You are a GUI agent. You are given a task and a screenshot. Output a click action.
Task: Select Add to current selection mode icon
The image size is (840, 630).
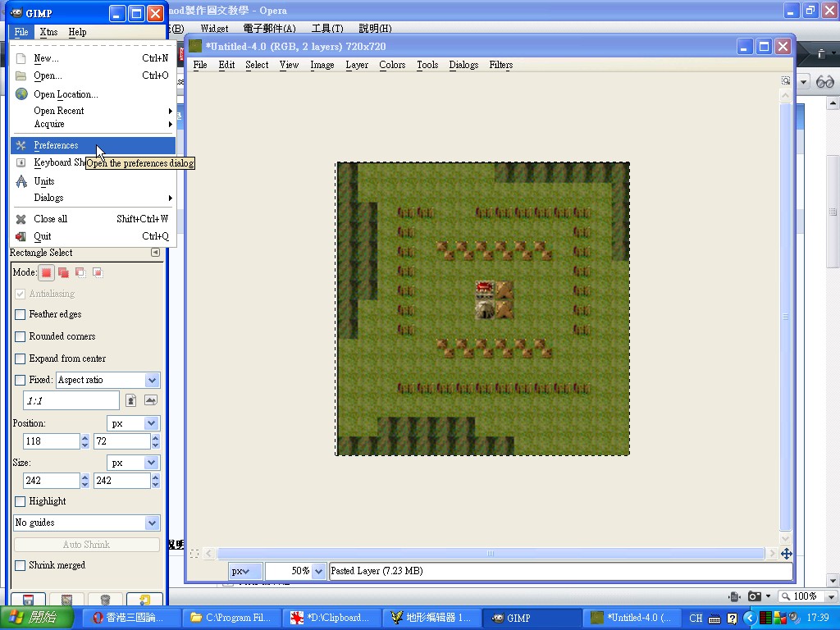coord(63,272)
